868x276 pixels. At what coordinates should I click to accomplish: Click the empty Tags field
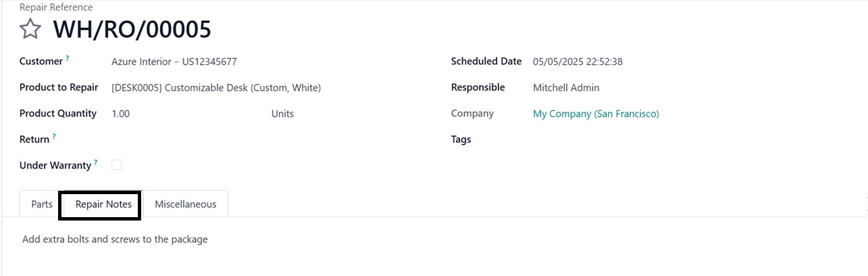(608, 139)
